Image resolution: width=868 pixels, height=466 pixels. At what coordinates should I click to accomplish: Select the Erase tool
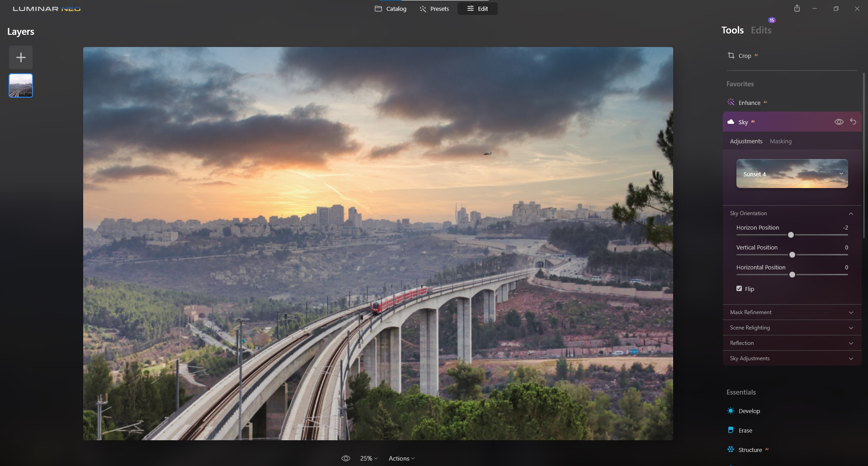[x=745, y=430]
